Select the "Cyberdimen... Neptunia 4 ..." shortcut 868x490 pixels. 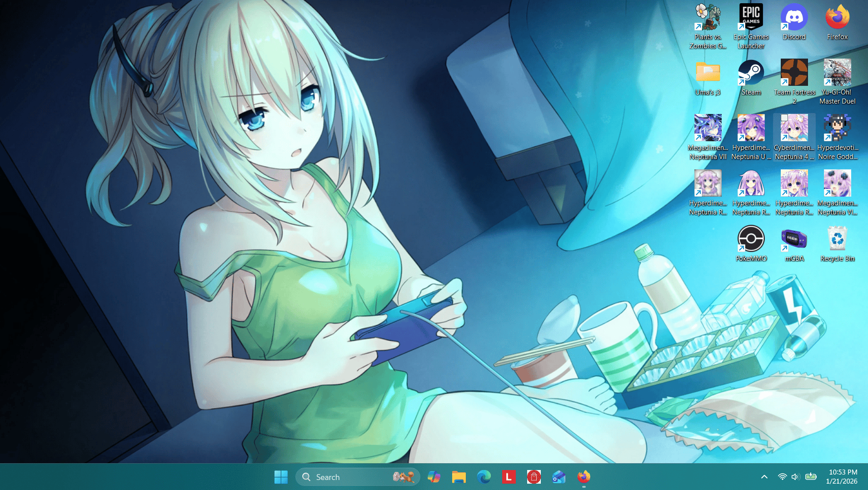(x=794, y=137)
